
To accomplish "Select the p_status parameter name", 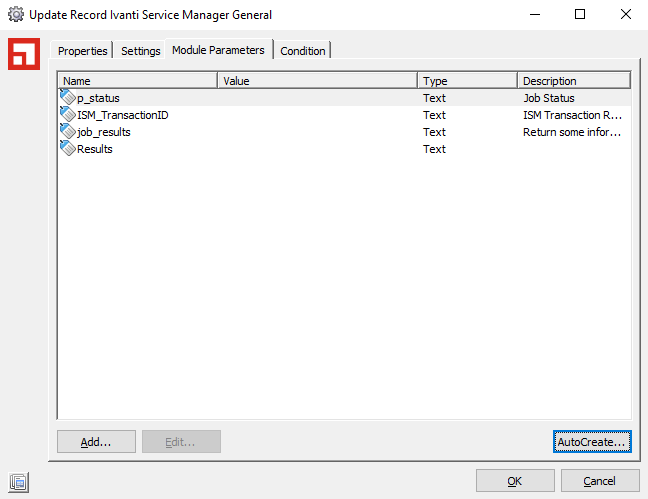I will [98, 98].
